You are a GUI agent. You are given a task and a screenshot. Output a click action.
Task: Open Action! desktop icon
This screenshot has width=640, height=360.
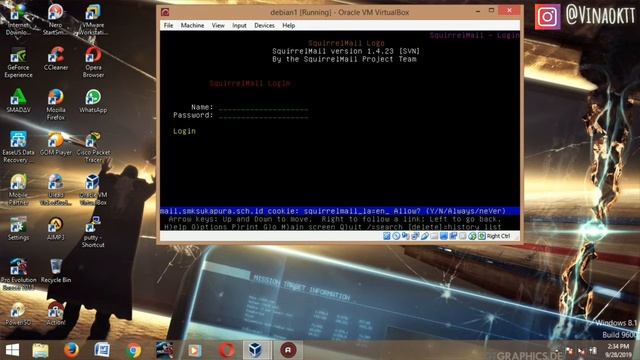pyautogui.click(x=56, y=313)
